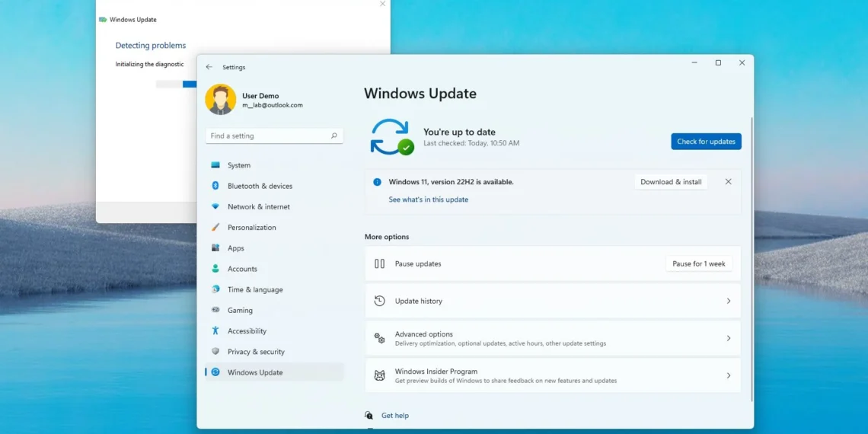Select Network & internet in sidebar
Screen dimensions: 868x434
[x=275, y=206]
